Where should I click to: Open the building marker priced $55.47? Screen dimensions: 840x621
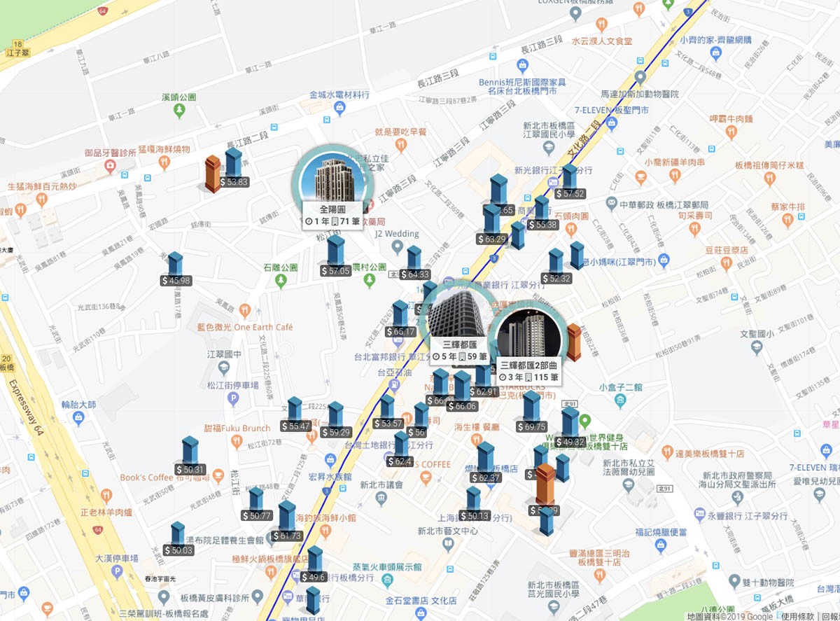pyautogui.click(x=295, y=414)
